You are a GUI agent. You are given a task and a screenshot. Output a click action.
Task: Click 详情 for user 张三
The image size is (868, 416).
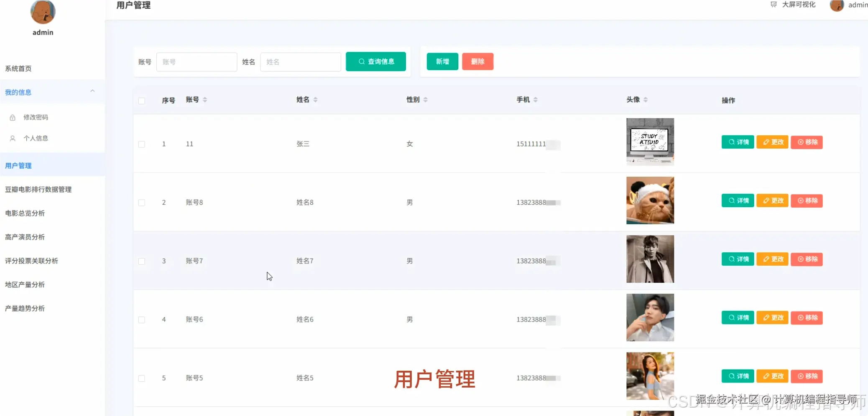coord(738,142)
